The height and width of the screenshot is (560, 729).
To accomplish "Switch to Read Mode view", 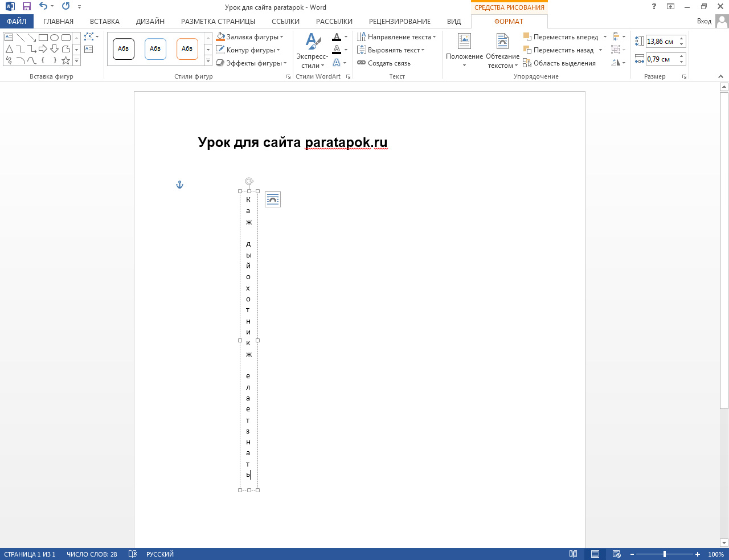I will (x=573, y=554).
